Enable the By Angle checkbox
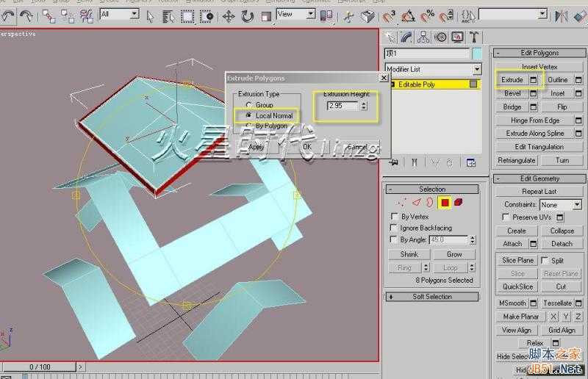 tap(393, 239)
